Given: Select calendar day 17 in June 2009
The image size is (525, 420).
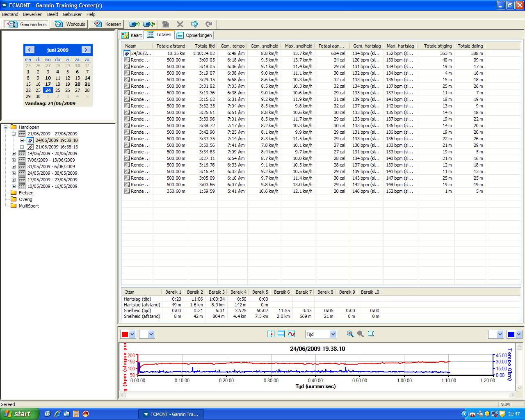Looking at the screenshot, I should tap(48, 84).
